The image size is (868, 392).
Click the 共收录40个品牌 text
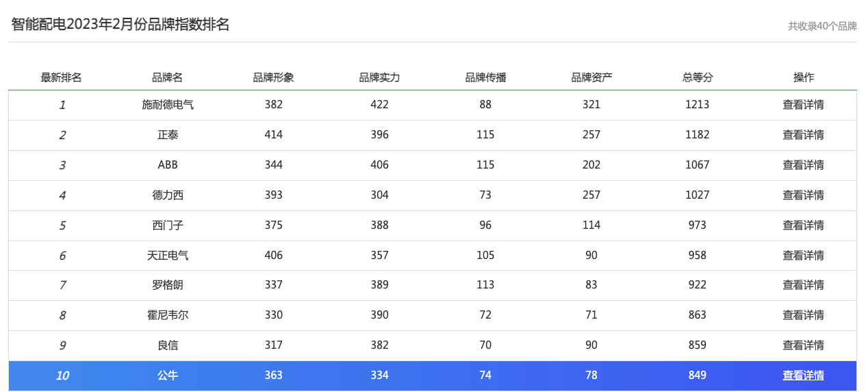821,26
